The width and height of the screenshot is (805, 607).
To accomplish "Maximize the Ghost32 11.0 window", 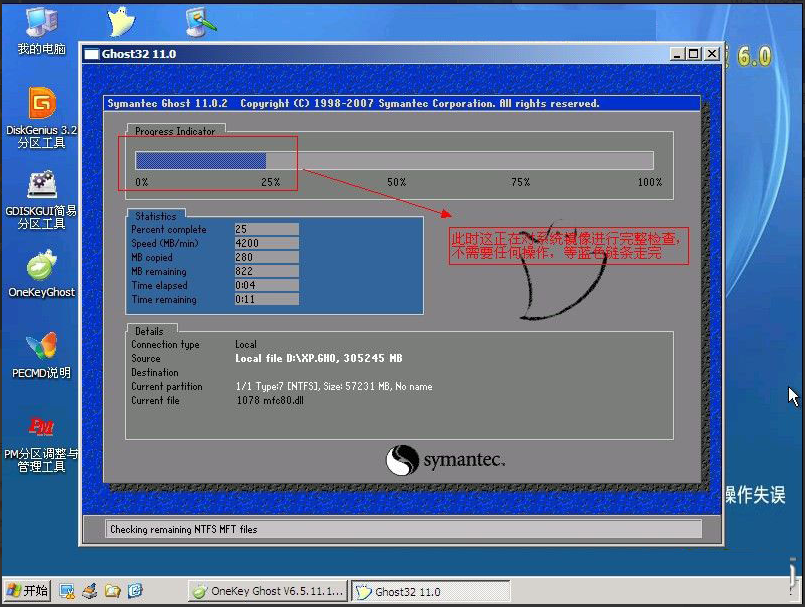I will coord(694,54).
